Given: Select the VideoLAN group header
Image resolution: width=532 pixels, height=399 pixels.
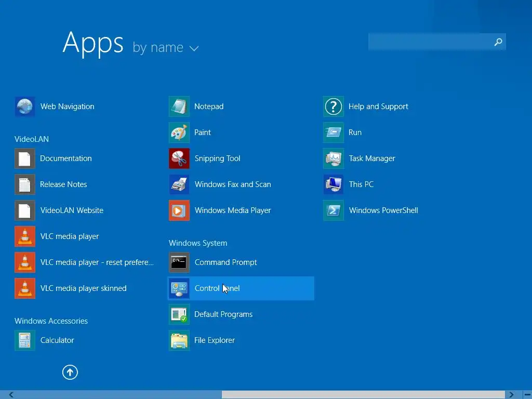Looking at the screenshot, I should 32,139.
